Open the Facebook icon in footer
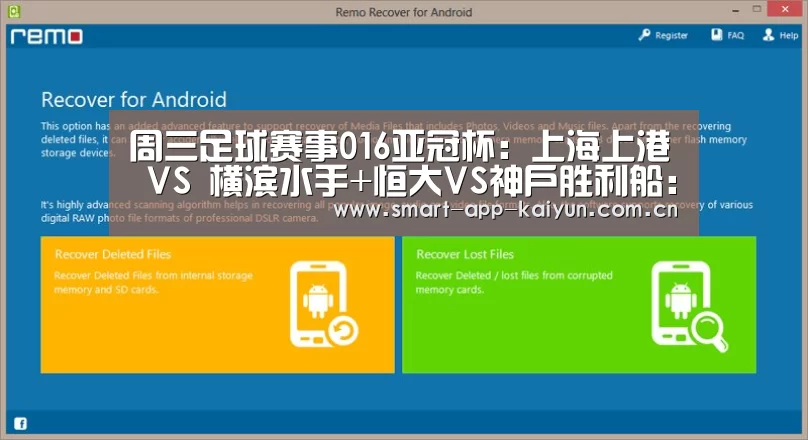The image size is (808, 440). [21, 424]
